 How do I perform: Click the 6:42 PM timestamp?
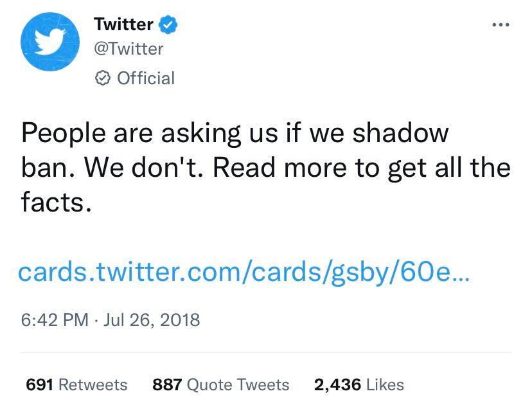point(55,320)
